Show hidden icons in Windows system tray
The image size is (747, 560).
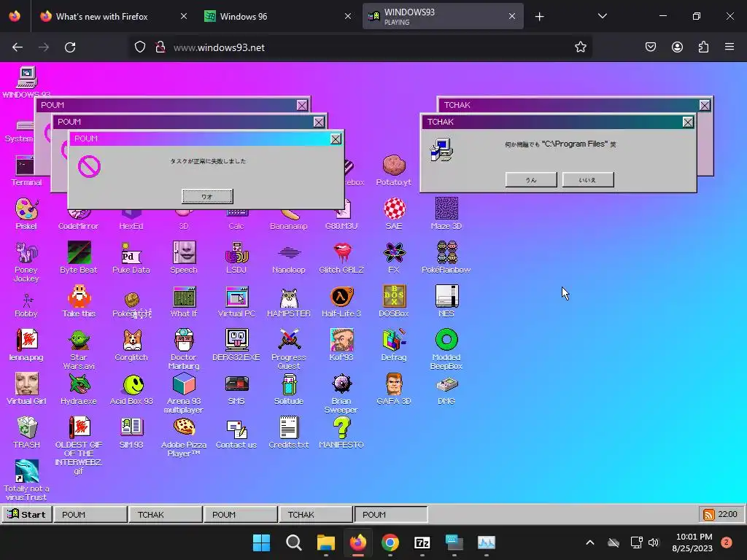589,542
